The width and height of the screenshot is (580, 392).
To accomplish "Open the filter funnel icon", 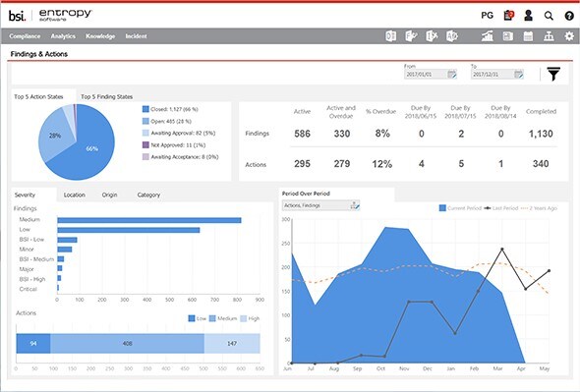I will tap(553, 74).
